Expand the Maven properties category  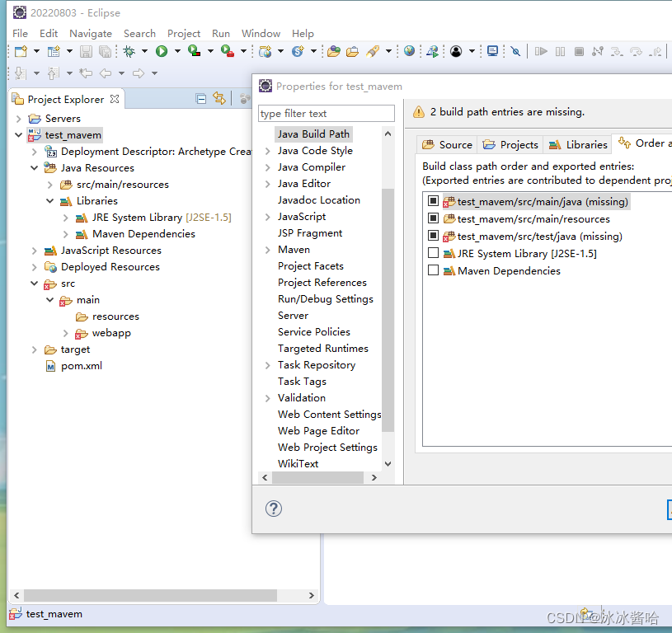point(268,250)
